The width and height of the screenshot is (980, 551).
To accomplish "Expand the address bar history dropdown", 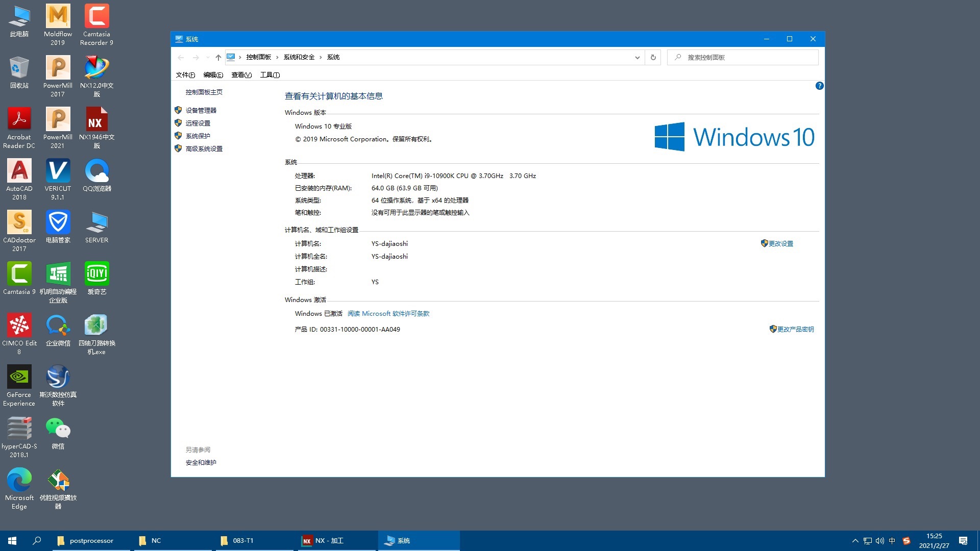I will point(637,57).
